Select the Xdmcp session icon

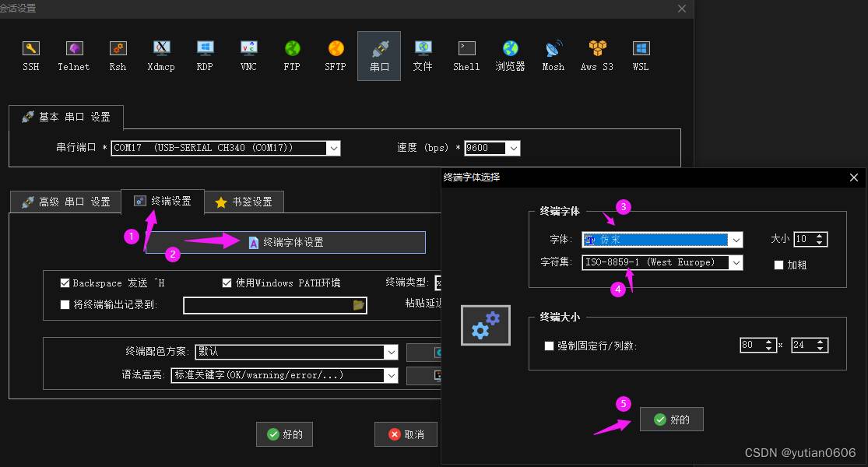pos(161,56)
